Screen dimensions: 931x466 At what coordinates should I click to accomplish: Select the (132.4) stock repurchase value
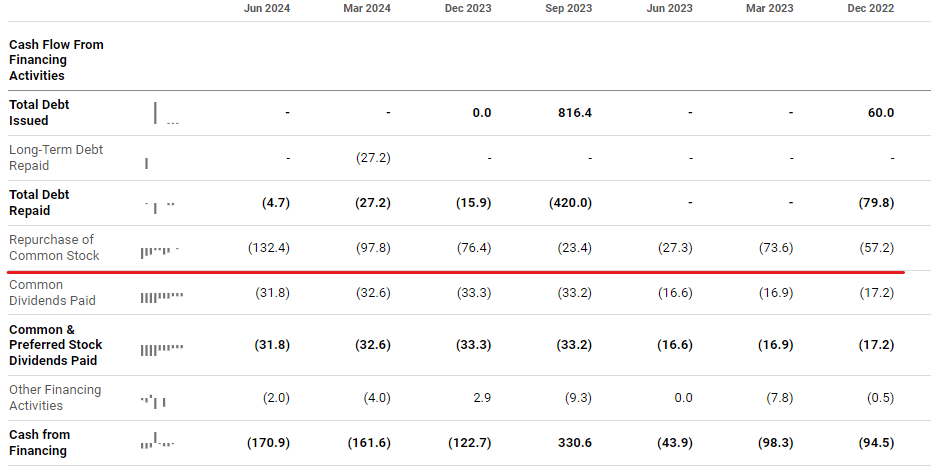[x=267, y=248]
